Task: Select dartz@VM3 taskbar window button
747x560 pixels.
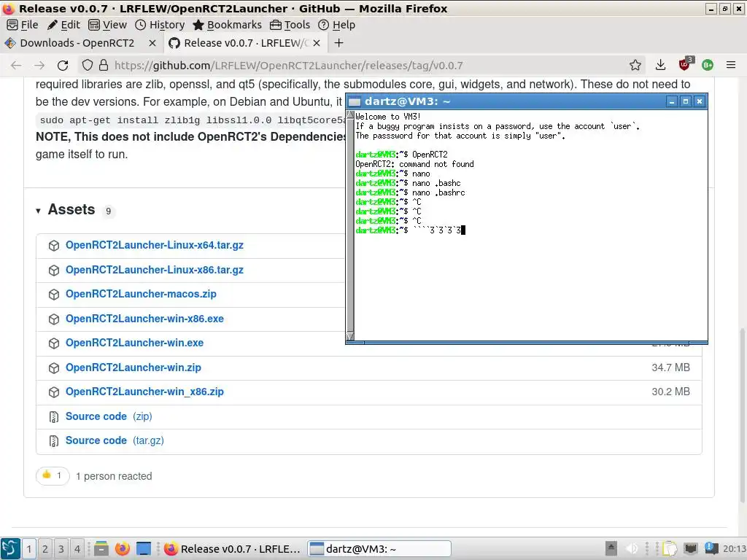Action: point(379,549)
